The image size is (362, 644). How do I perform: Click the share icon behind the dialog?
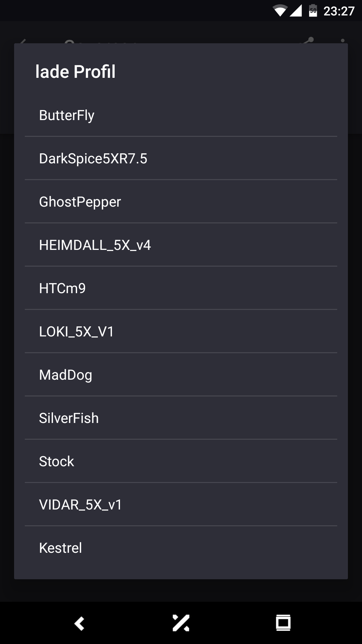pos(308,41)
